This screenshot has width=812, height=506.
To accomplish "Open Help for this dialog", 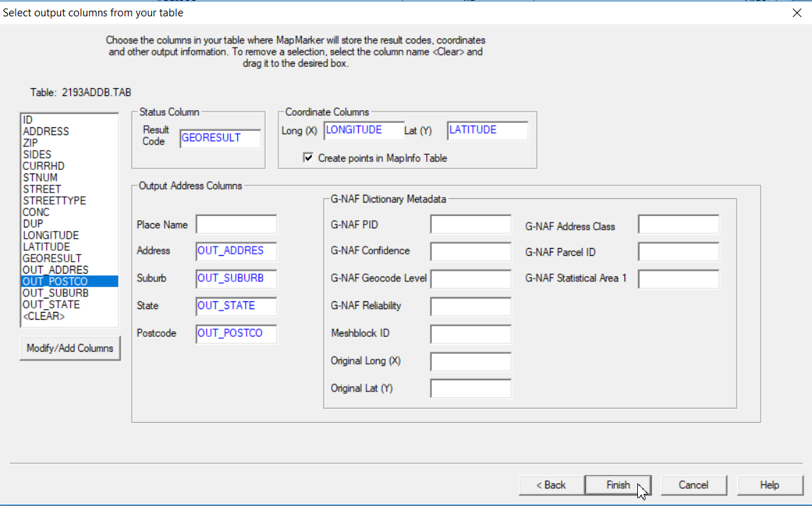I will click(769, 485).
